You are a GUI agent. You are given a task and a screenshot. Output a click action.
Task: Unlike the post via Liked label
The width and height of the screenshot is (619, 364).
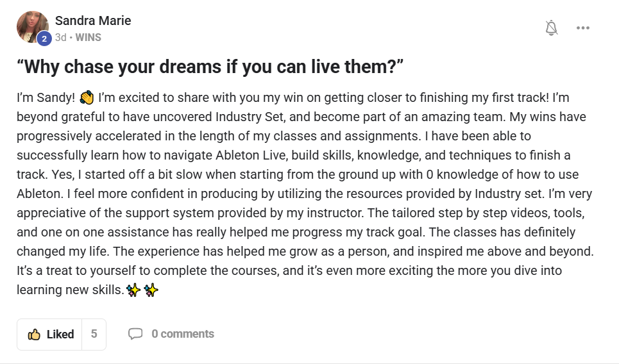(x=60, y=335)
